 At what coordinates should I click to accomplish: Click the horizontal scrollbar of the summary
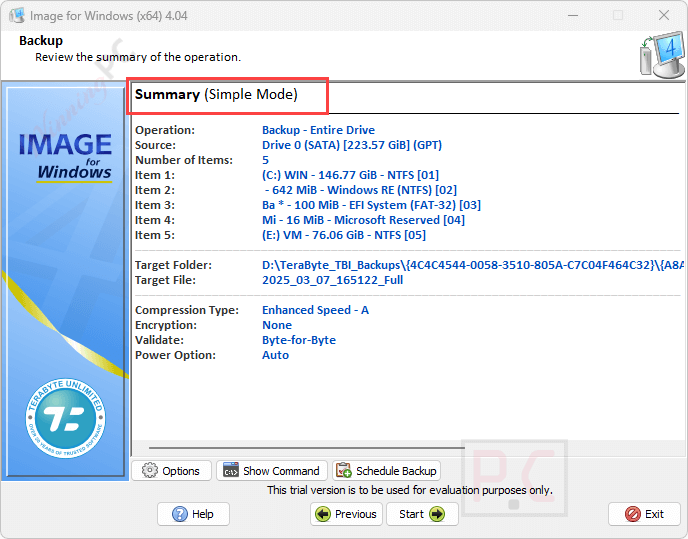[x=306, y=448]
